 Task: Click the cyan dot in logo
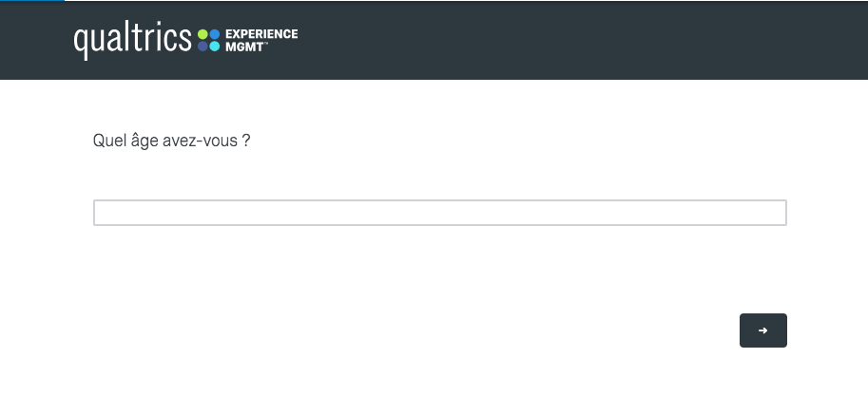pos(215,47)
